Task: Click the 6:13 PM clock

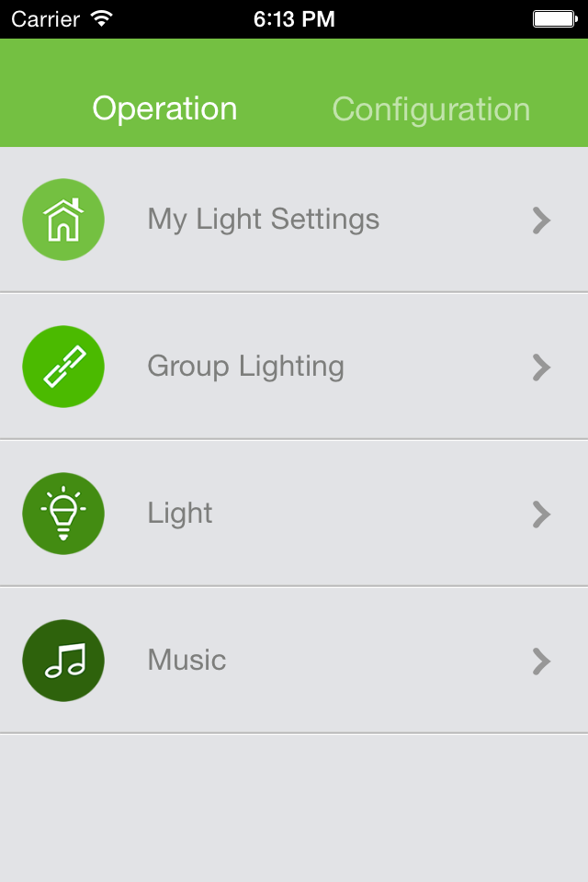Action: [294, 18]
